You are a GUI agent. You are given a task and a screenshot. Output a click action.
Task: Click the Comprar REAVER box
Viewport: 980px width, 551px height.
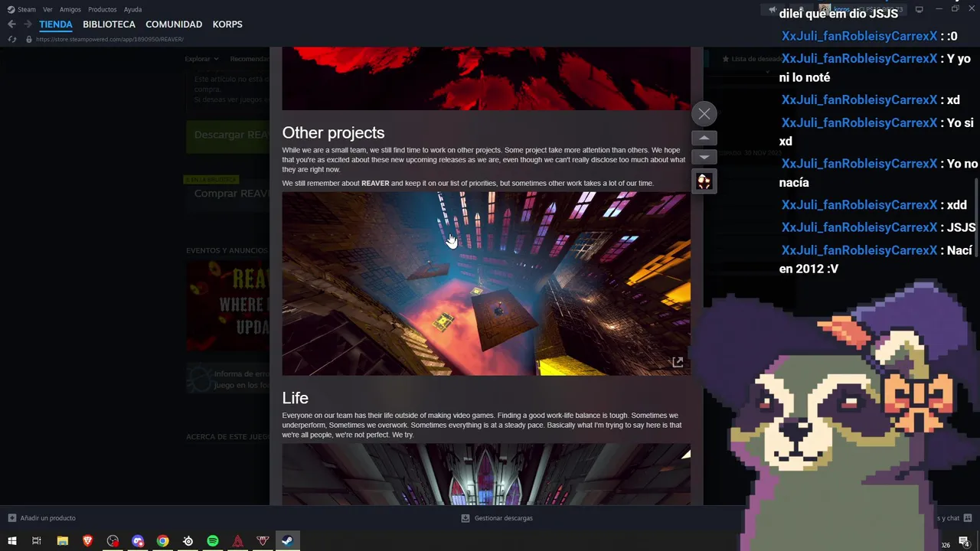coord(229,194)
